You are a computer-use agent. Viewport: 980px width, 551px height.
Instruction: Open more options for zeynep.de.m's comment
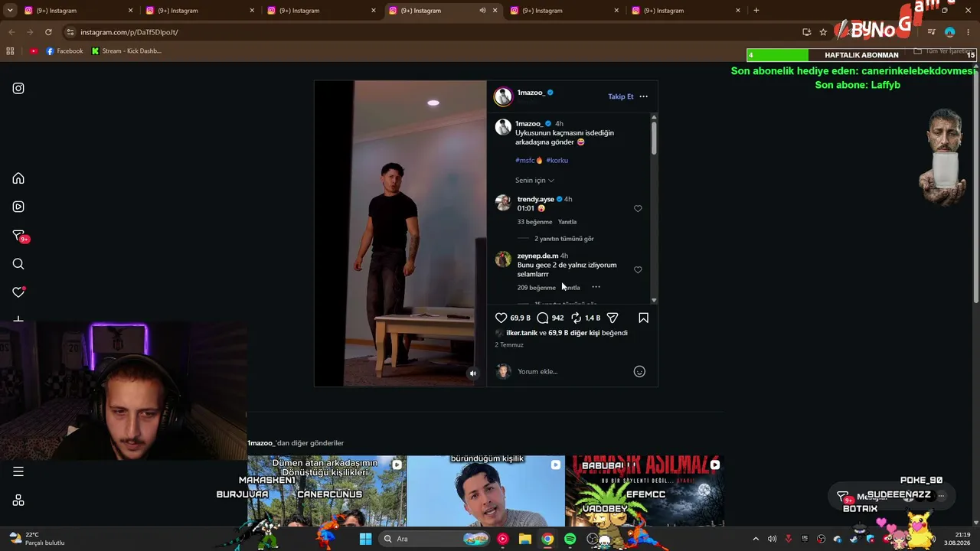(x=596, y=287)
